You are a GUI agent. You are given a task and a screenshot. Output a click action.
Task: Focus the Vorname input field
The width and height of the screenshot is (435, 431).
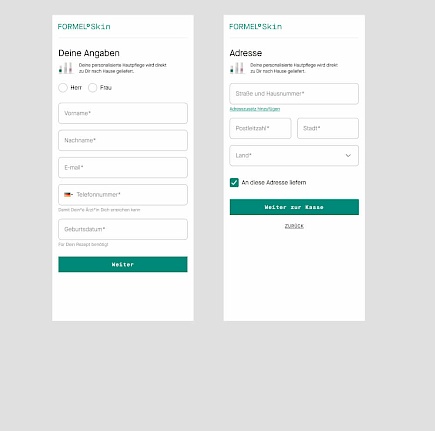(x=123, y=113)
